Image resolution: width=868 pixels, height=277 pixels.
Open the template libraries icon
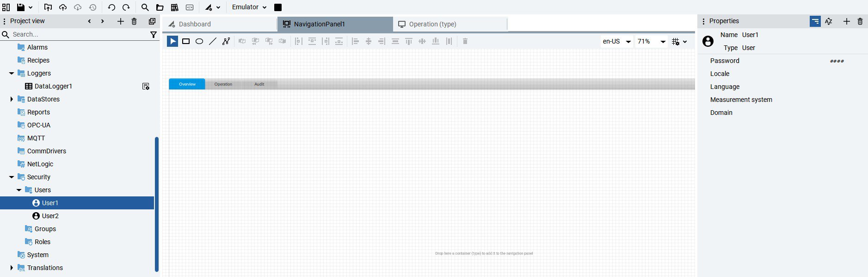point(175,7)
